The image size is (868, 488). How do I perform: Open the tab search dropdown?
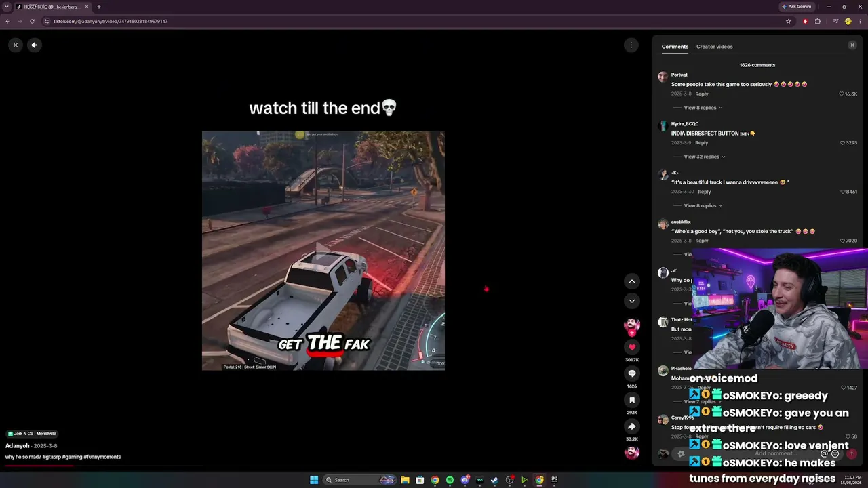click(6, 7)
